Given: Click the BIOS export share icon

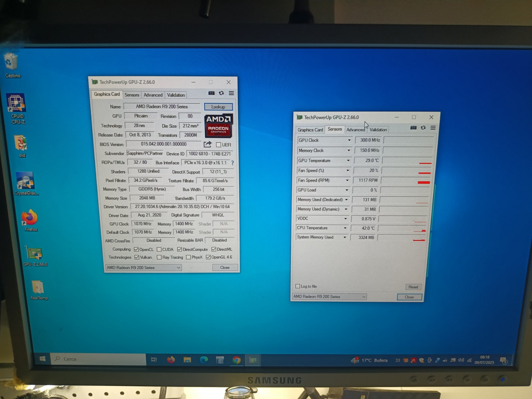Looking at the screenshot, I should coord(208,144).
